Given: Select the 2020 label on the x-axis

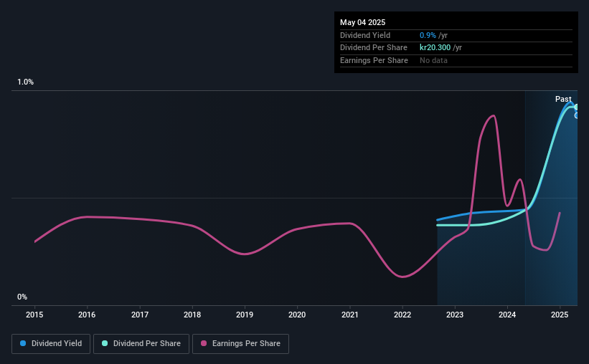Looking at the screenshot, I should (x=297, y=315).
